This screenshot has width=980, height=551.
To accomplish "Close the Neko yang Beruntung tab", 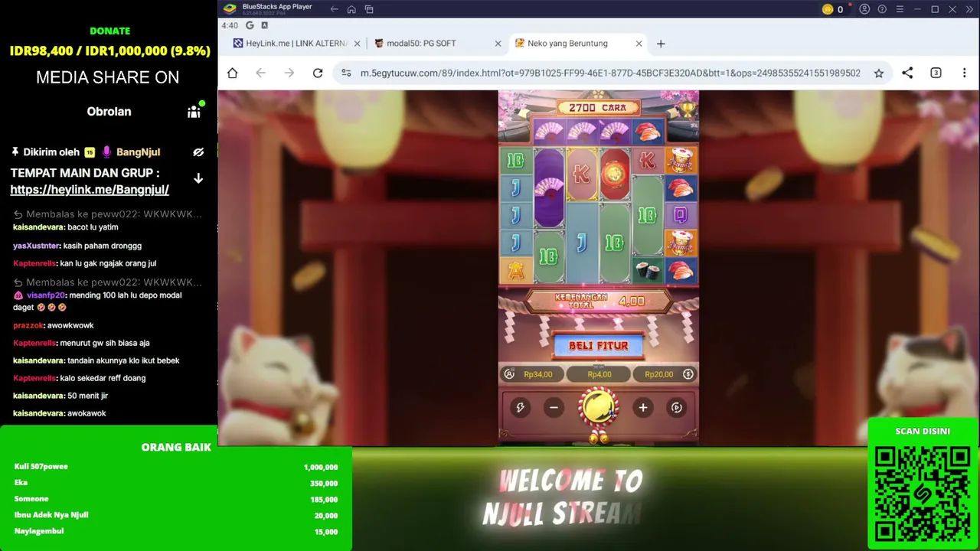I will pyautogui.click(x=639, y=44).
